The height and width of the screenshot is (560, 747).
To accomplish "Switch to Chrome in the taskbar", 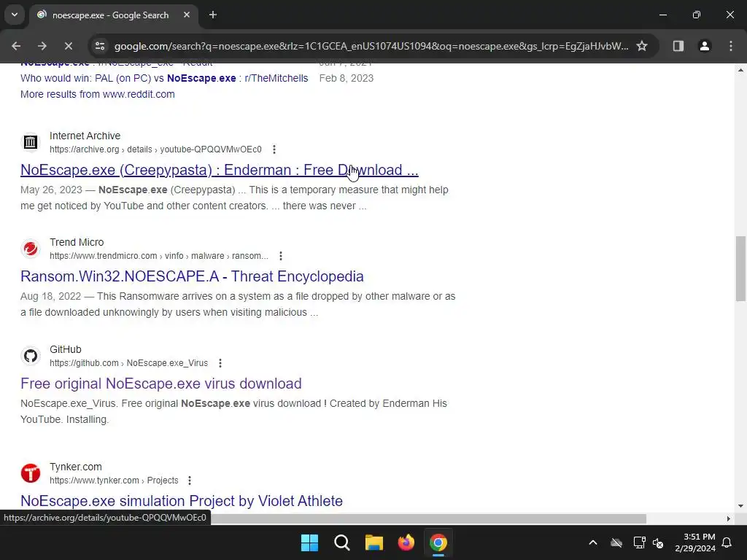I will coord(438,542).
